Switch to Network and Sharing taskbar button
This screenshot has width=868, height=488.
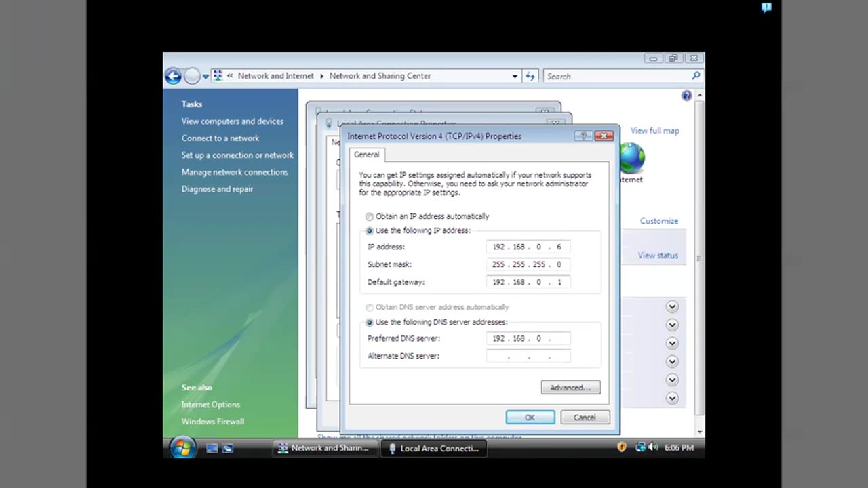tap(324, 448)
